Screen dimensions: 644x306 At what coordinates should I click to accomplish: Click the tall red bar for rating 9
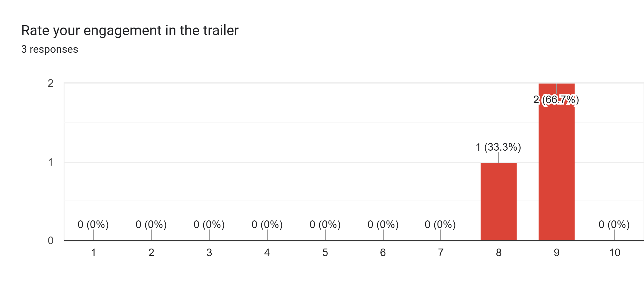click(x=556, y=170)
